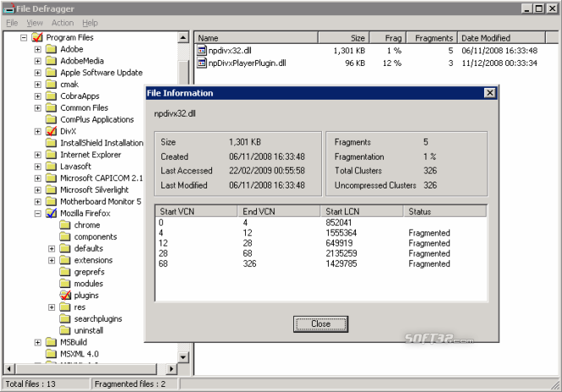Sort file list by Size column

click(x=343, y=38)
